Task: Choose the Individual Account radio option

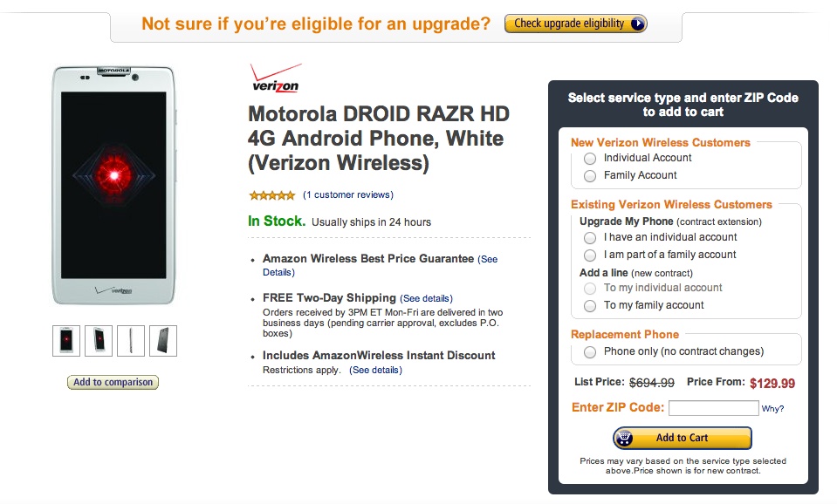Action: (x=591, y=159)
